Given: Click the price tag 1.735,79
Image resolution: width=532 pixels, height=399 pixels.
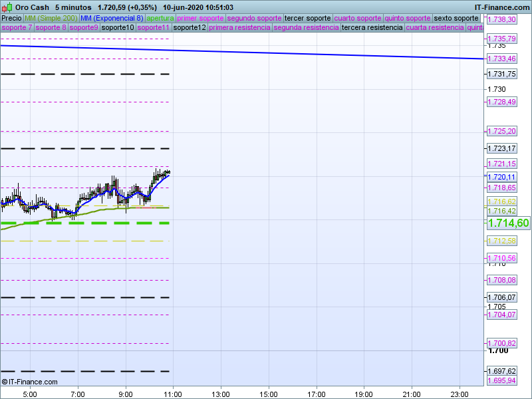Looking at the screenshot, I should pyautogui.click(x=502, y=39).
